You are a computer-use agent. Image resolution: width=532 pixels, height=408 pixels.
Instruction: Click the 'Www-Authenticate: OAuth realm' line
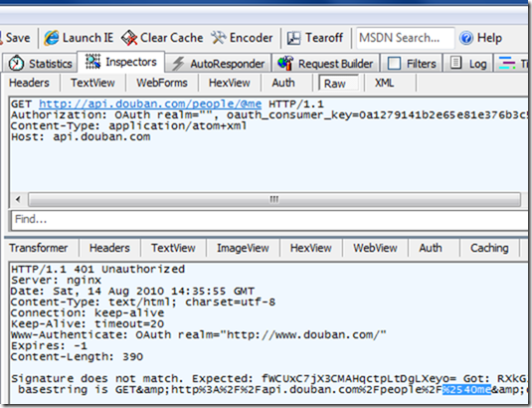[199, 335]
